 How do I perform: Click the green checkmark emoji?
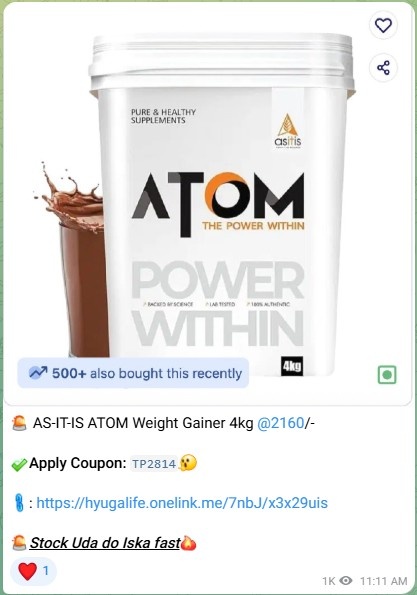[19, 464]
